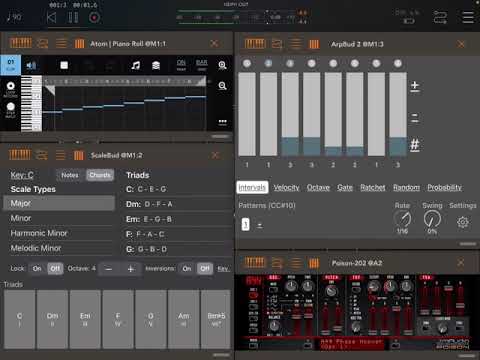Select the Minor scale type
The image size is (480, 360).
[x=59, y=218]
